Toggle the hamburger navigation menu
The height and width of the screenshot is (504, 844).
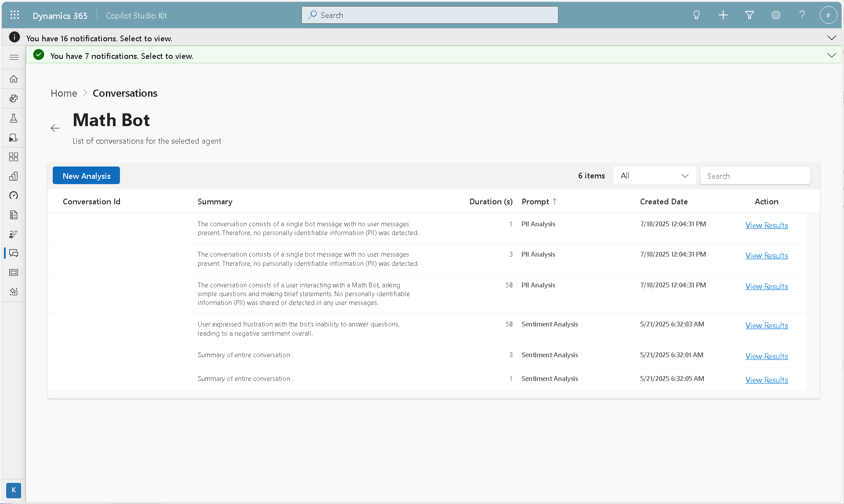(x=14, y=57)
